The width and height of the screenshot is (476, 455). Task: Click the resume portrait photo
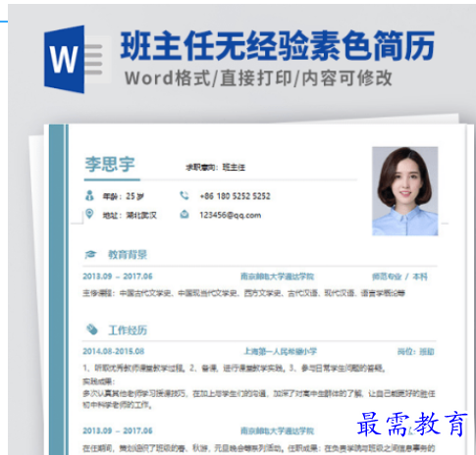tap(405, 191)
